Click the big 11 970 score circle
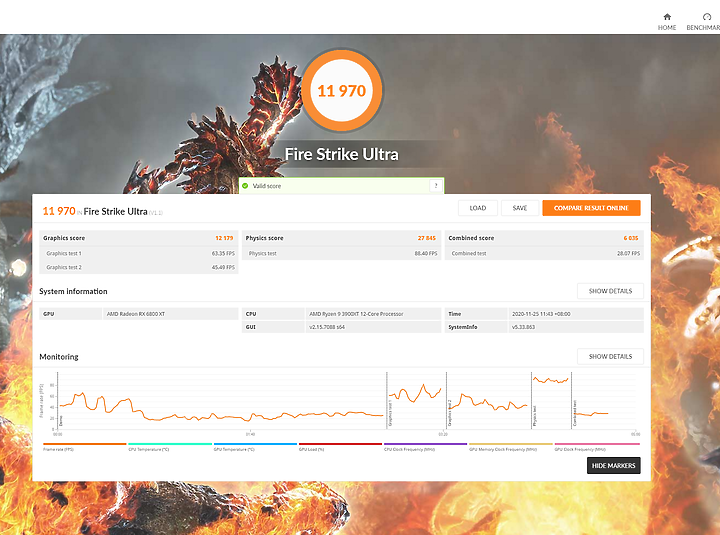The width and height of the screenshot is (720, 535). point(342,90)
